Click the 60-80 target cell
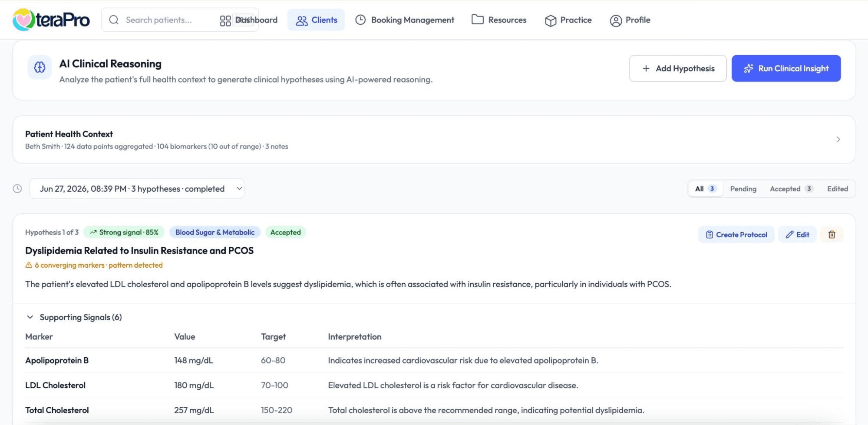868x425 pixels. (273, 360)
